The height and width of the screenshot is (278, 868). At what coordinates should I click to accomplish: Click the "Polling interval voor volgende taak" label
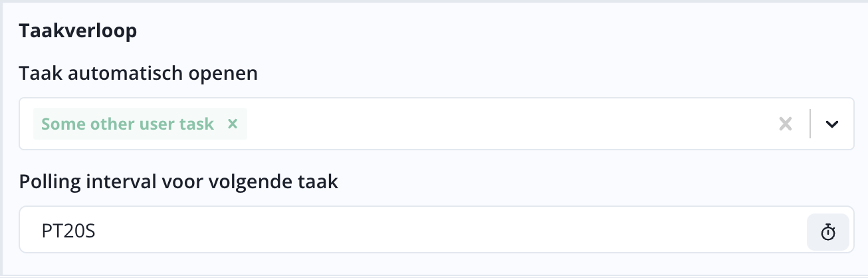pyautogui.click(x=179, y=182)
